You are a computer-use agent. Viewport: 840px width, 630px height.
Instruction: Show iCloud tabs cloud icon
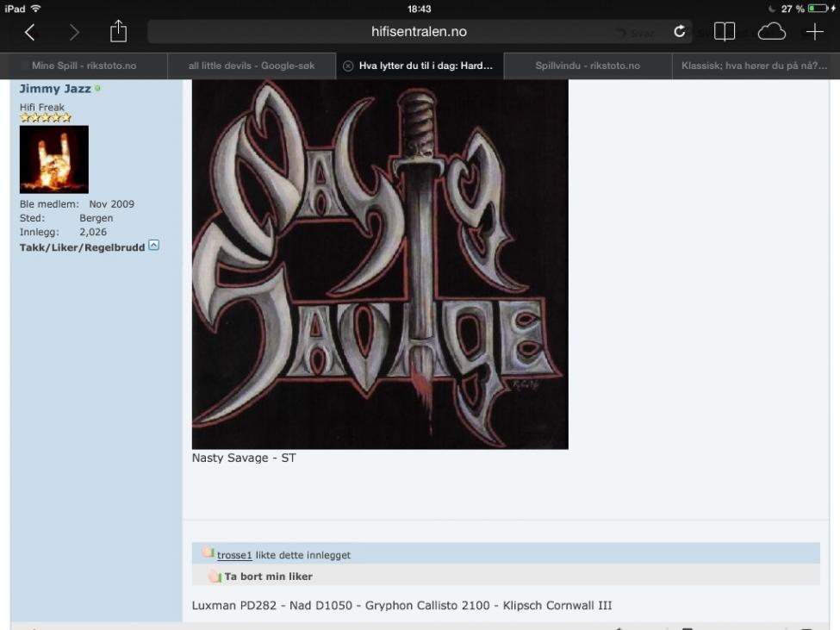(x=771, y=32)
